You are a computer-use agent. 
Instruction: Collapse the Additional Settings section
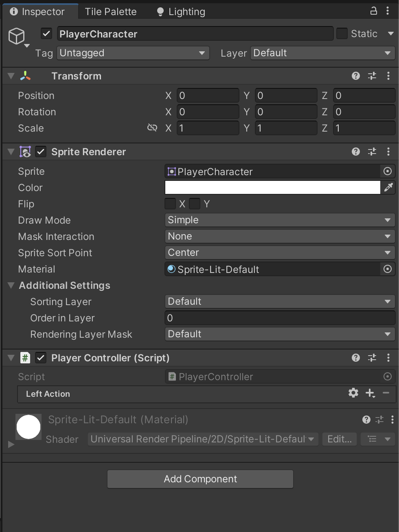click(x=11, y=286)
